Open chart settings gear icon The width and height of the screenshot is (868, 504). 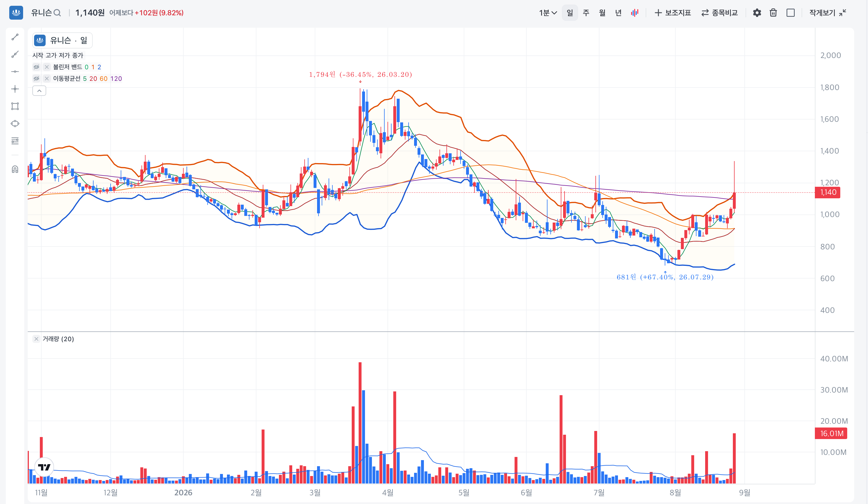[757, 13]
